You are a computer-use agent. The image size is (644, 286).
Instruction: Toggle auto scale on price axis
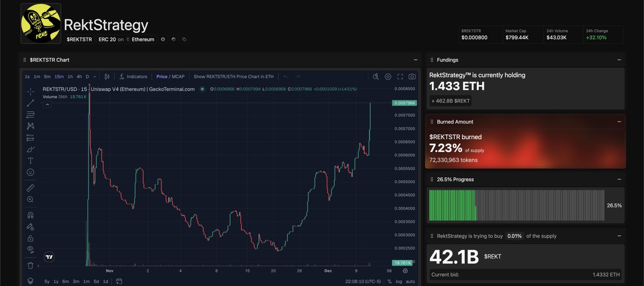[x=409, y=281]
